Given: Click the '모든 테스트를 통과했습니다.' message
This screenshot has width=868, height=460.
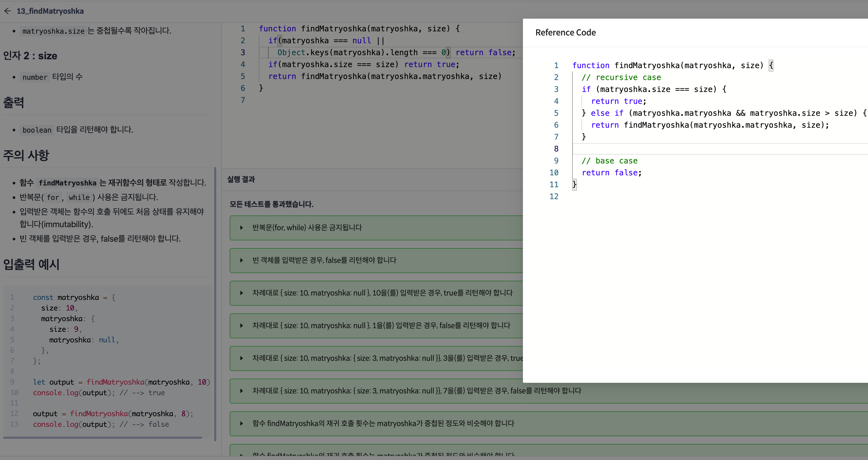Looking at the screenshot, I should coord(271,204).
